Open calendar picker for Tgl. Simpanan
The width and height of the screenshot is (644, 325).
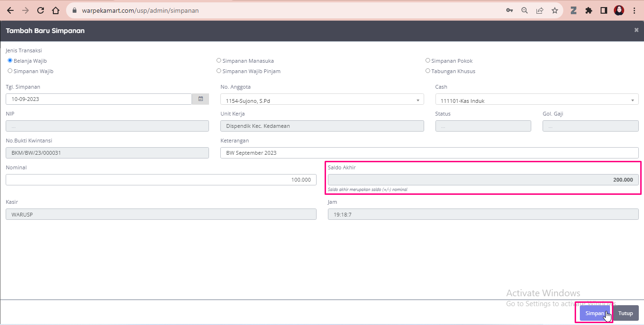(x=201, y=99)
